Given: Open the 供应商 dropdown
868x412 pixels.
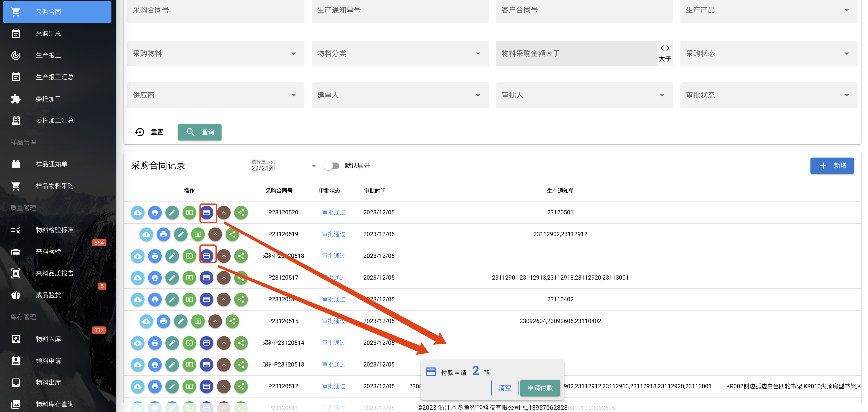Looking at the screenshot, I should (216, 95).
